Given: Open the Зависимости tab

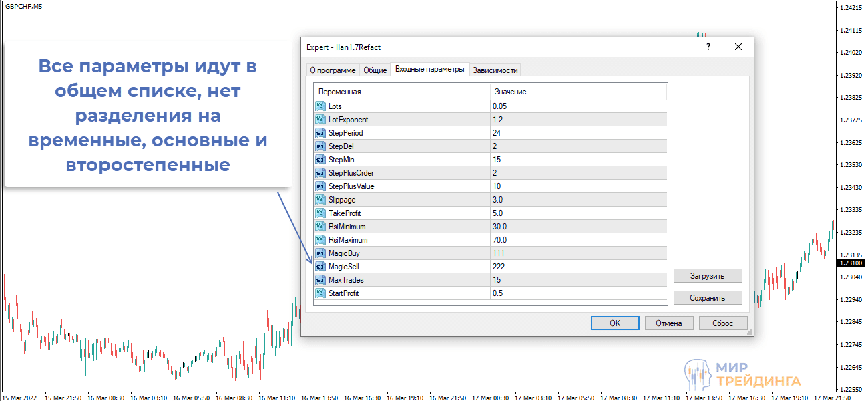Looking at the screenshot, I should pos(495,70).
